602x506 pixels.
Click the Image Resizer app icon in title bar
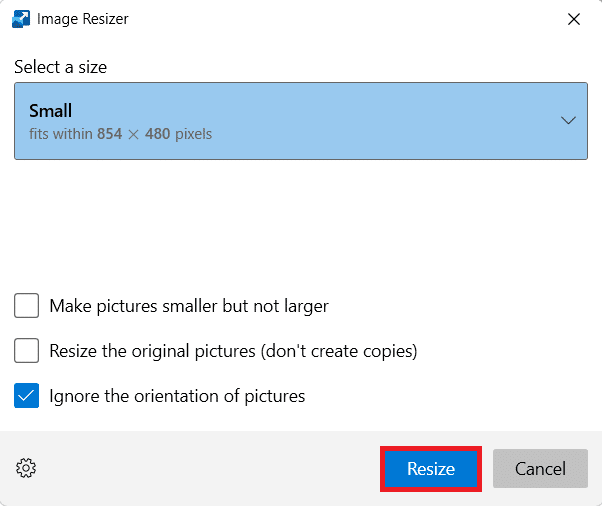point(20,19)
